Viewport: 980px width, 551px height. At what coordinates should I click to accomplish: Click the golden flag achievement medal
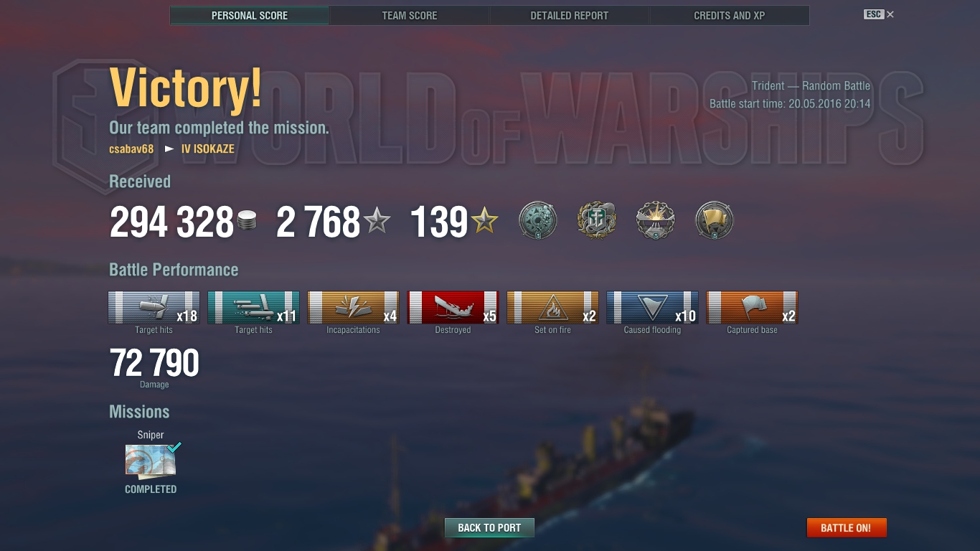point(715,220)
